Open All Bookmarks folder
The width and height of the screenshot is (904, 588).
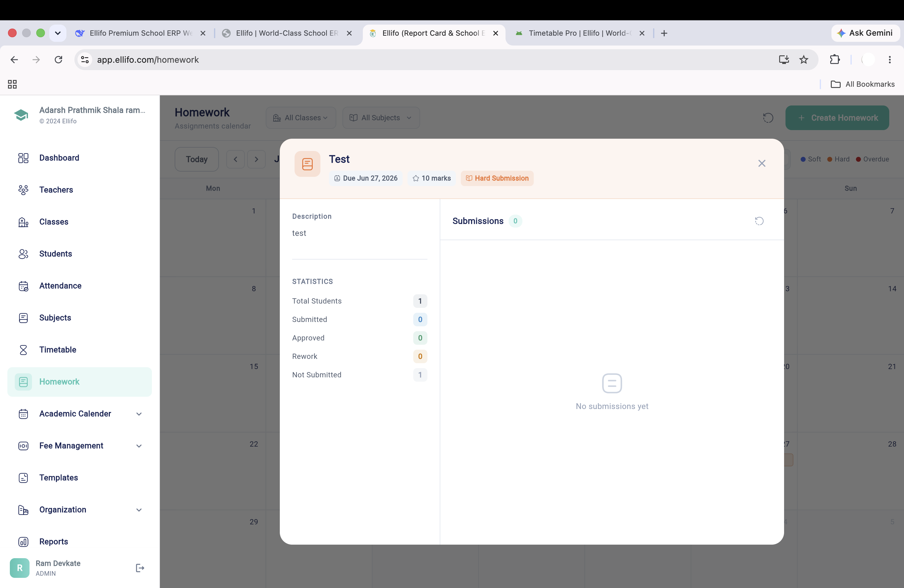(x=862, y=84)
